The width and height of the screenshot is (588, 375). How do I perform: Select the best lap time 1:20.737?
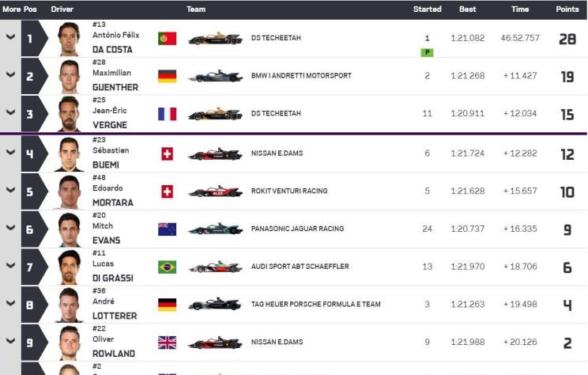tap(468, 229)
